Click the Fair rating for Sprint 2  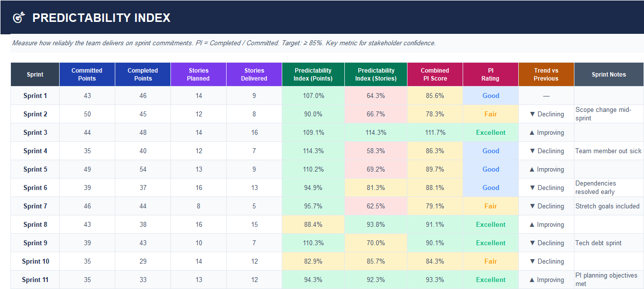pyautogui.click(x=490, y=114)
